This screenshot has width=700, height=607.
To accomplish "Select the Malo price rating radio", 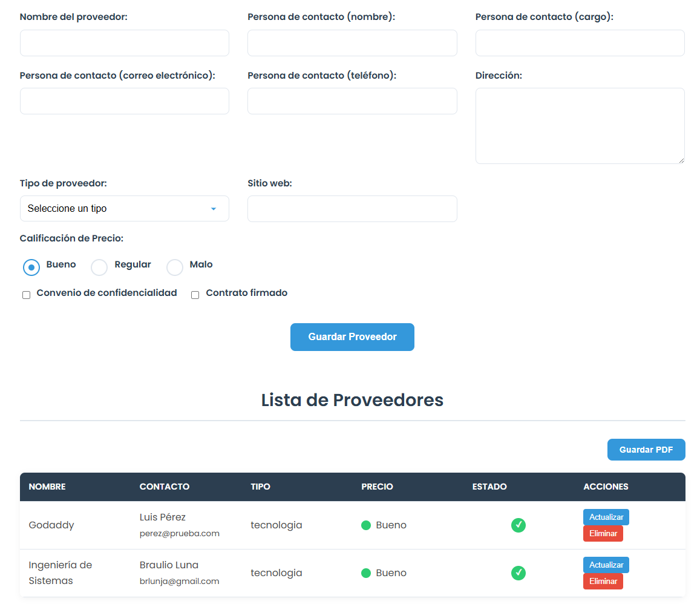I will coord(175,267).
